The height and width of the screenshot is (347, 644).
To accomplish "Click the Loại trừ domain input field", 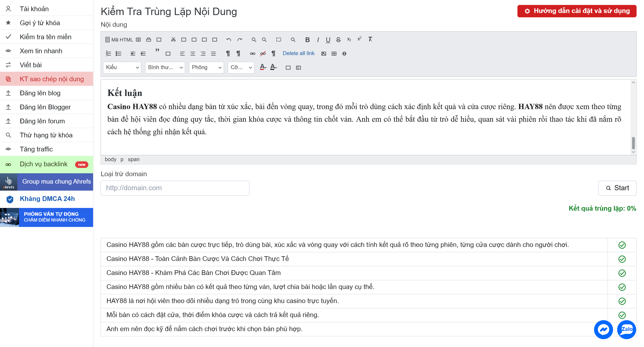I will point(175,188).
